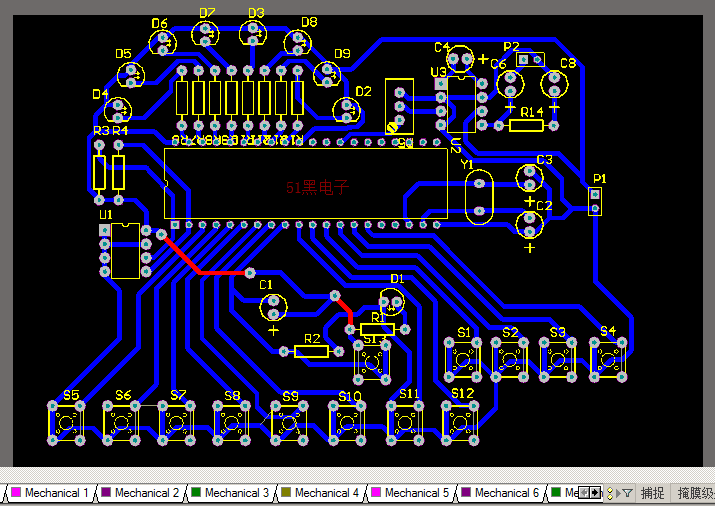
Task: Click the Y1 crystal oscillator component
Action: 479,197
